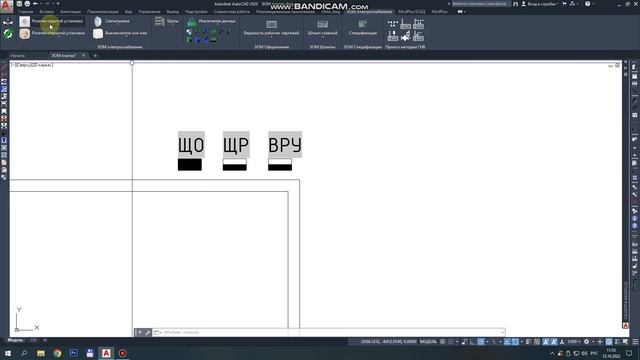640x360 pixels.
Task: Open the AutoCAD application menu logo
Action: 6,6
